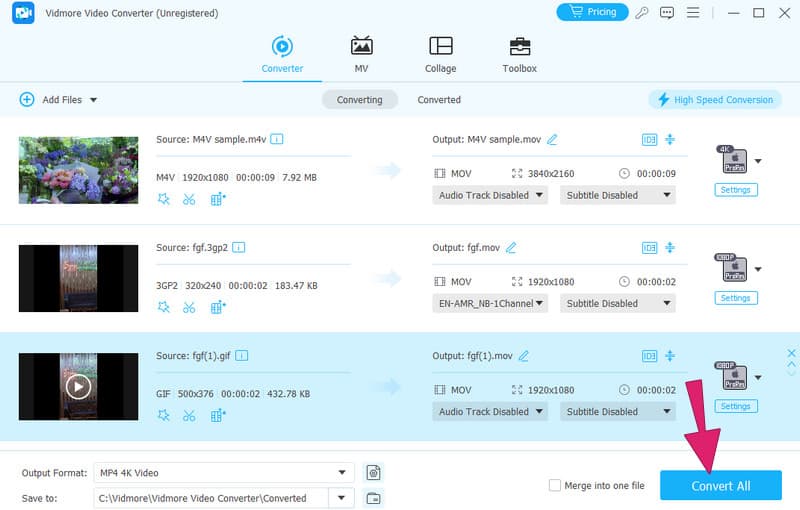Open the feedback chat icon in title bar
The height and width of the screenshot is (510, 800).
pyautogui.click(x=667, y=13)
